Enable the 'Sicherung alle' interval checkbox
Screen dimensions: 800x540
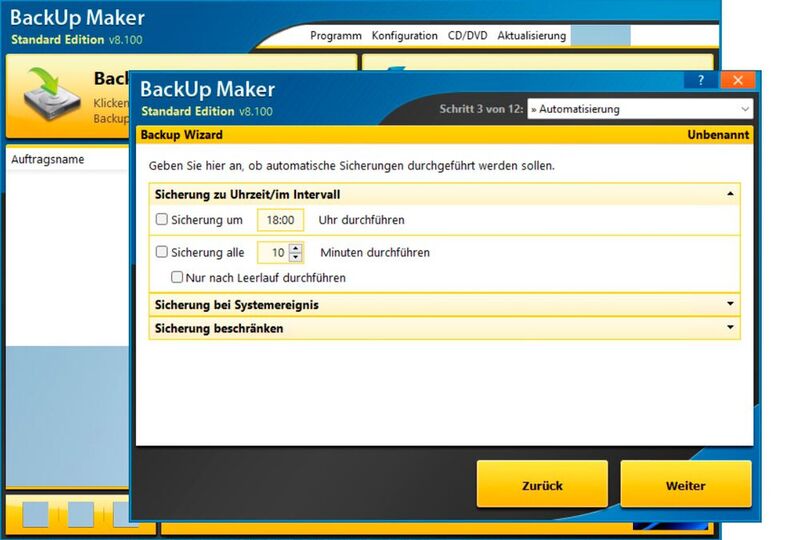tap(162, 252)
